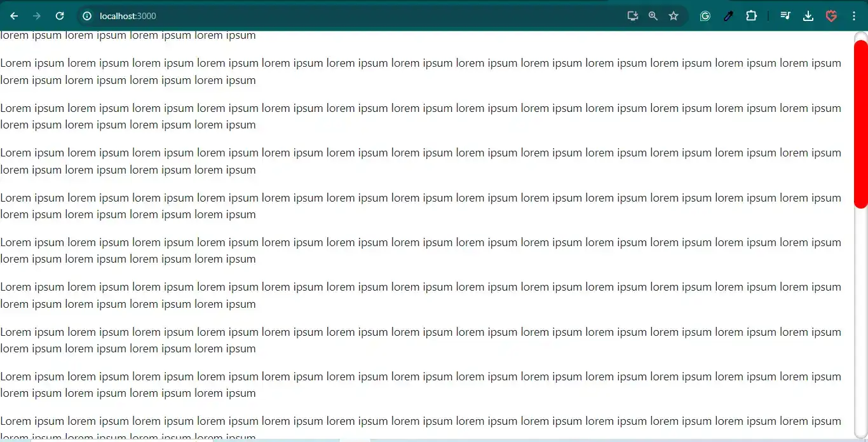
Task: View site information for localhost
Action: pos(87,16)
